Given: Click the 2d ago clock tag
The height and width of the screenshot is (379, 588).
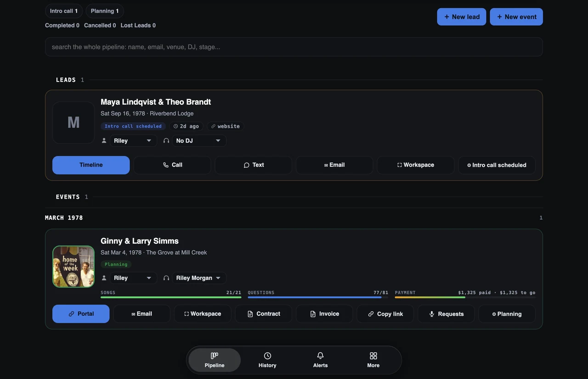Looking at the screenshot, I should tap(186, 126).
